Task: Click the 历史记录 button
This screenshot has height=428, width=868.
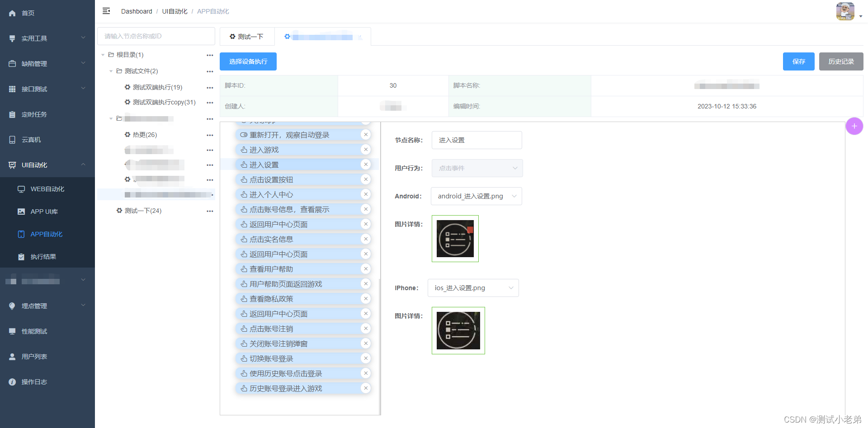Action: pos(841,61)
